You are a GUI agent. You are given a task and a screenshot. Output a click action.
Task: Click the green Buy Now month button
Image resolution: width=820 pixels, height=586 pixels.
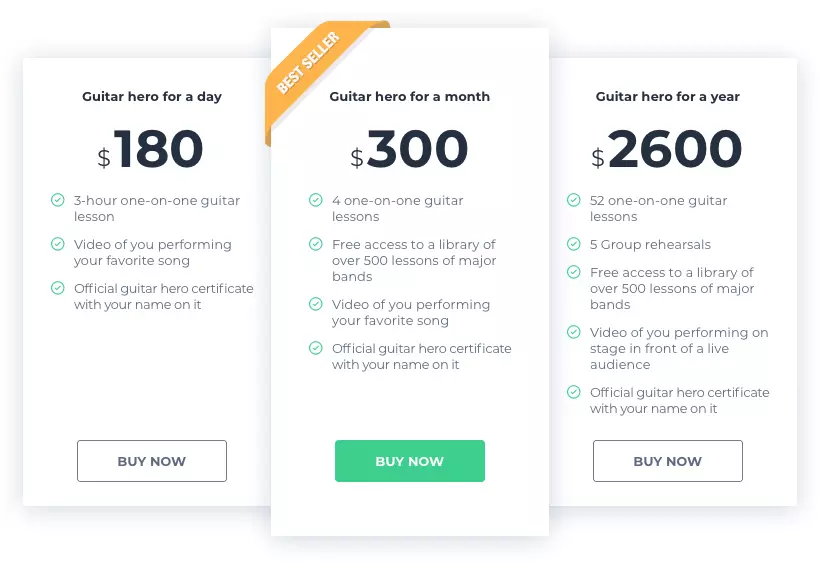409,461
